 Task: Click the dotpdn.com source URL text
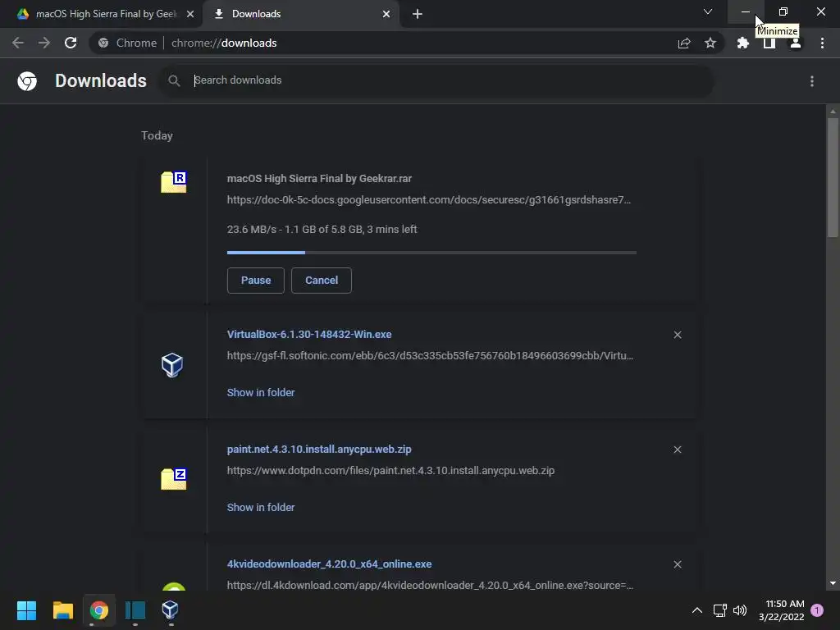pyautogui.click(x=391, y=470)
